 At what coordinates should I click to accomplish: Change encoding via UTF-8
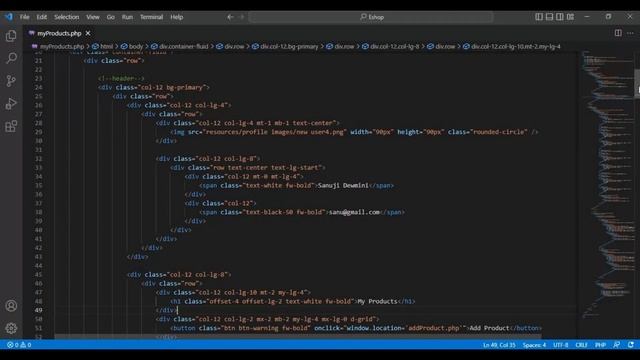tap(560, 345)
